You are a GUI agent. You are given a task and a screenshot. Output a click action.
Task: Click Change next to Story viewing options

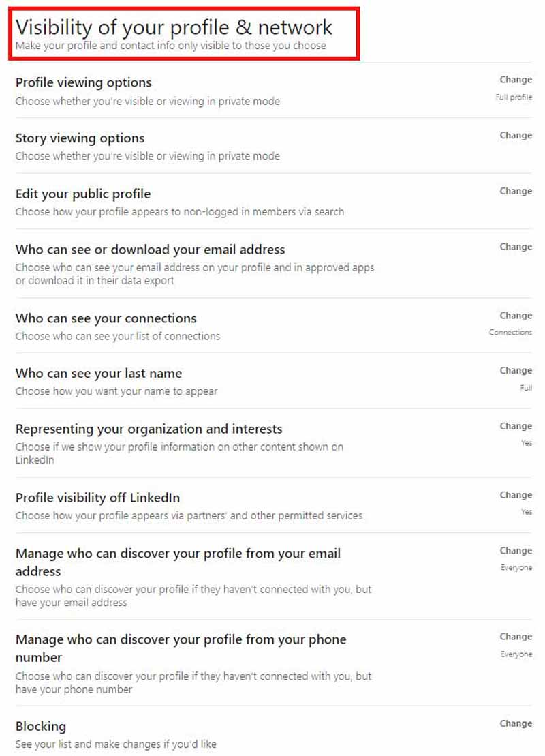515,136
